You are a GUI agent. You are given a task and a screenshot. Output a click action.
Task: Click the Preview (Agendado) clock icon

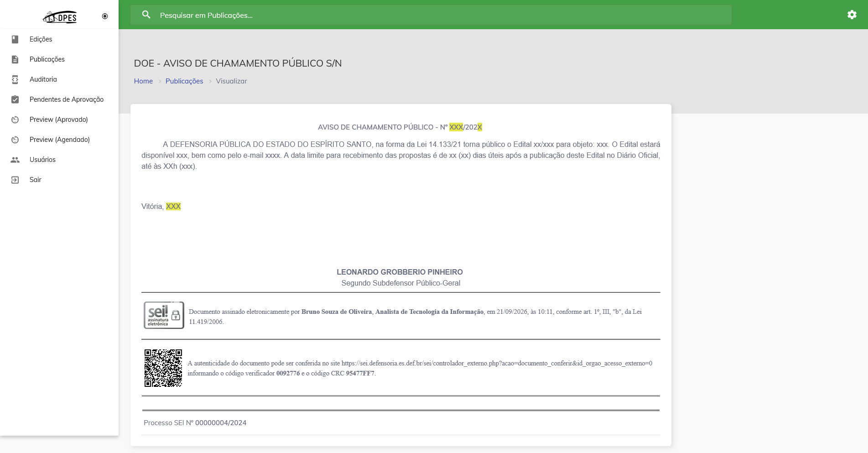[15, 140]
